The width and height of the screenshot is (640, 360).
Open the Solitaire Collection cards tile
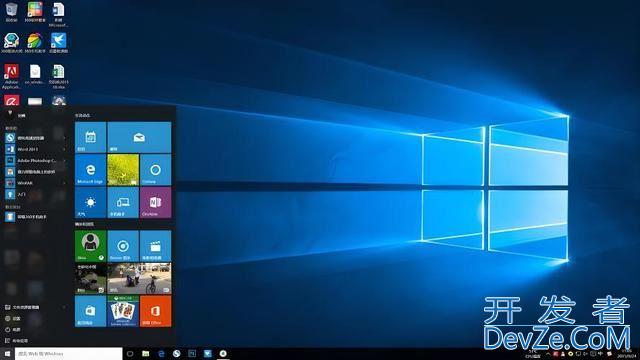tap(123, 311)
